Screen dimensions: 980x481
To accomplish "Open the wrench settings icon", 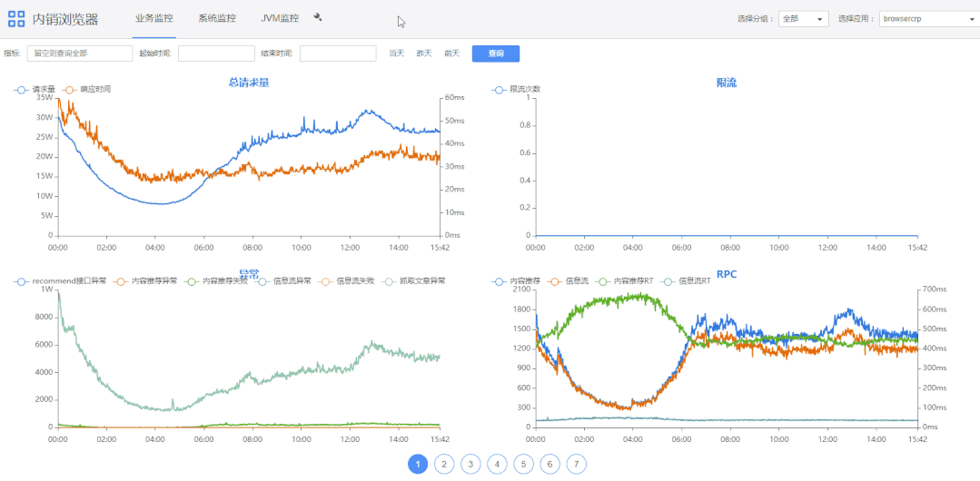I will pyautogui.click(x=317, y=17).
